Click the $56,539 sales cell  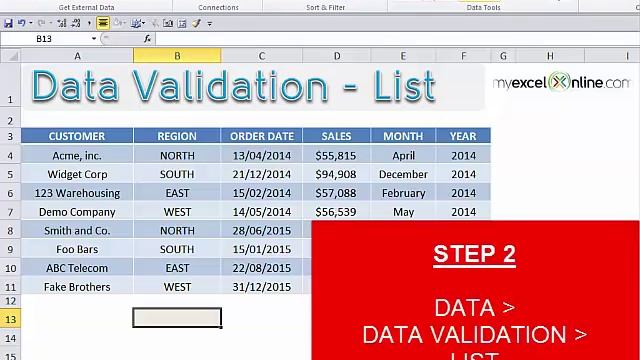pos(336,212)
